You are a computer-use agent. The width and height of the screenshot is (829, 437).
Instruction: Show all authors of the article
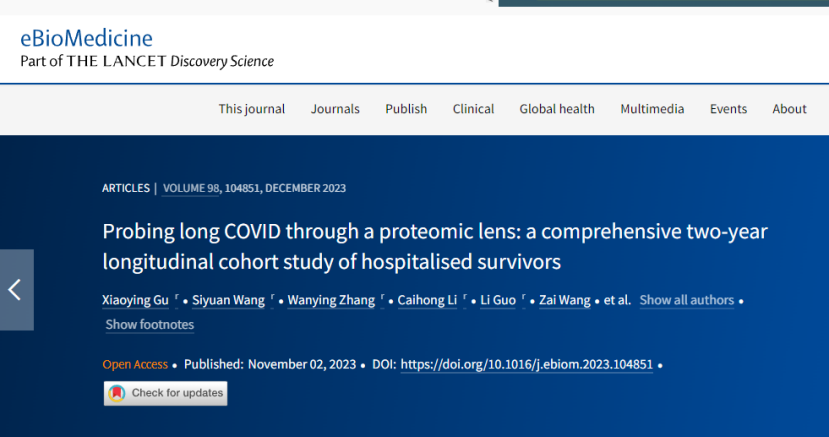687,300
